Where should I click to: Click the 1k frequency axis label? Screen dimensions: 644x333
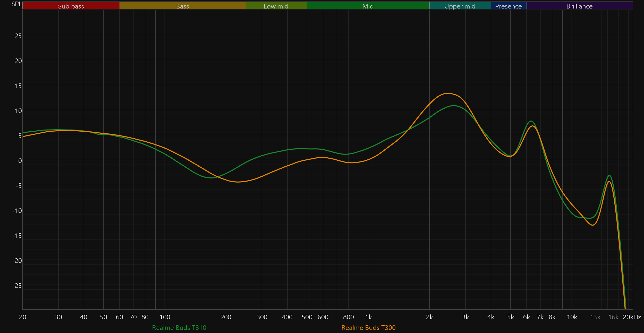pyautogui.click(x=368, y=317)
